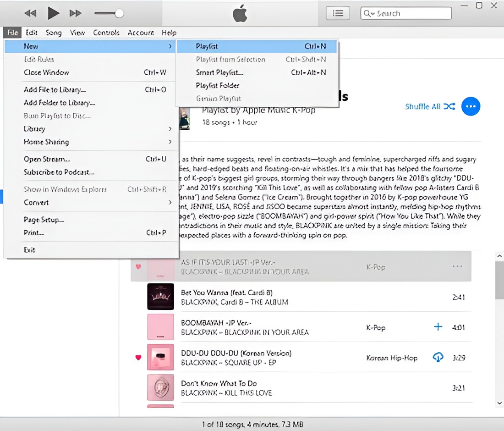Click the rewind skip control
This screenshot has height=431, width=504.
click(x=30, y=13)
